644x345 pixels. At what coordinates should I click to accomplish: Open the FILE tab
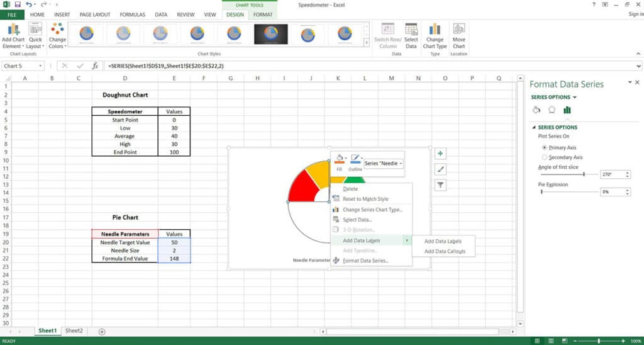pos(12,14)
